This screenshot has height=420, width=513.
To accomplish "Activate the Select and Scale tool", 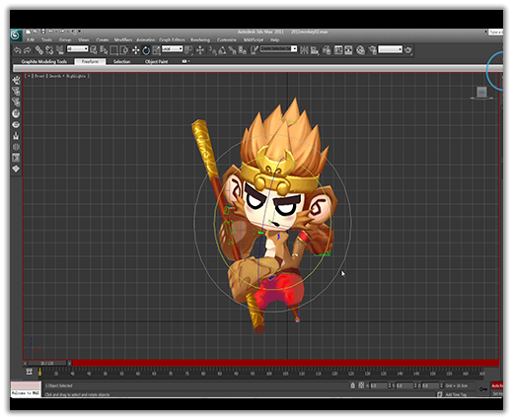I will click(156, 50).
